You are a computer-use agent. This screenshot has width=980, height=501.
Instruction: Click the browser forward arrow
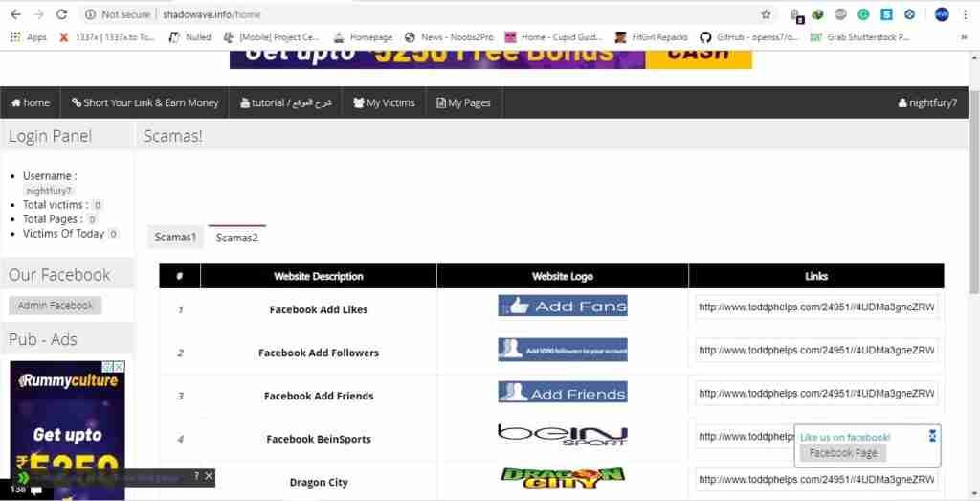tap(38, 14)
